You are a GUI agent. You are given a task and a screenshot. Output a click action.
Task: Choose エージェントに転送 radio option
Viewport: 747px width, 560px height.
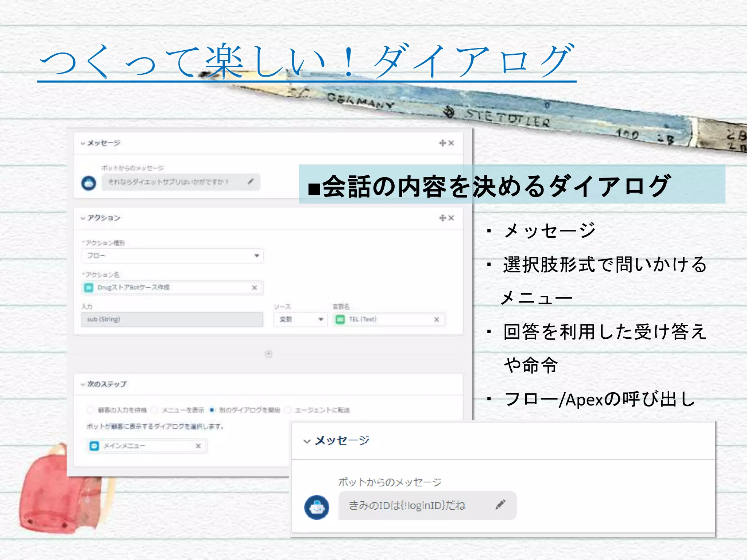click(x=288, y=410)
